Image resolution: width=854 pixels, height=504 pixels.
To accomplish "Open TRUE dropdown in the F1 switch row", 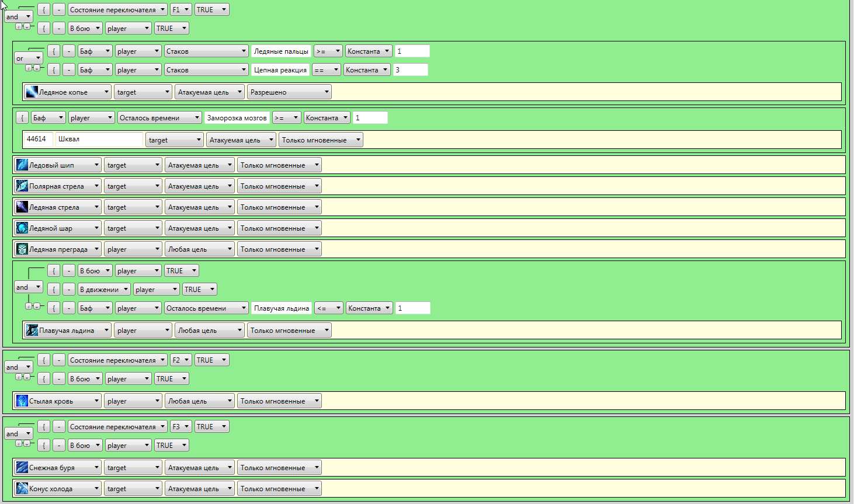I will pos(211,10).
